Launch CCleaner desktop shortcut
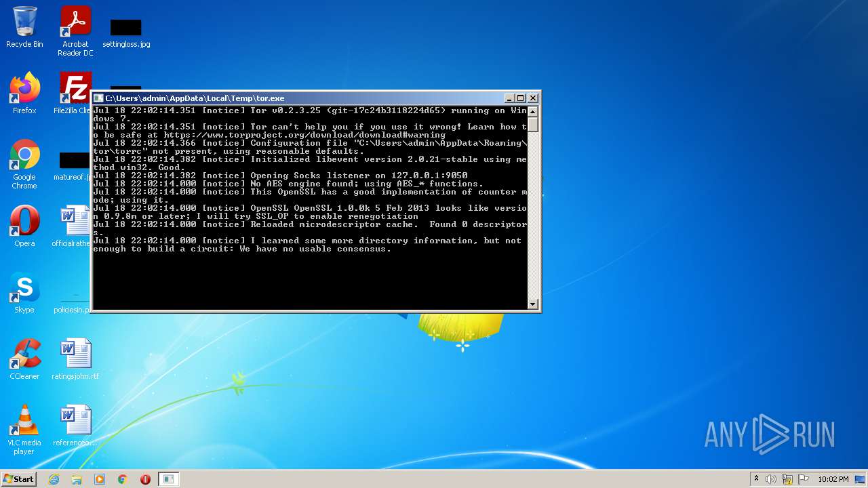This screenshot has height=488, width=868. (24, 359)
